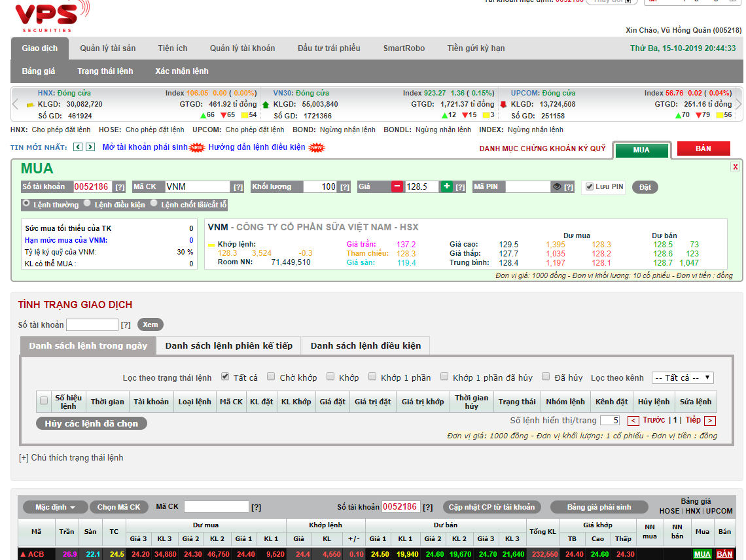The image size is (746, 560).
Task: Toggle the PIN visibility eye icon
Action: [557, 186]
